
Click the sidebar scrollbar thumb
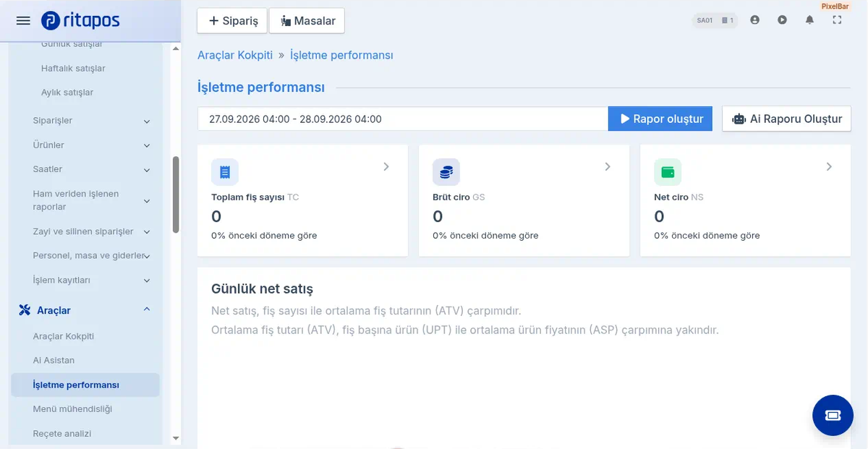click(x=176, y=194)
